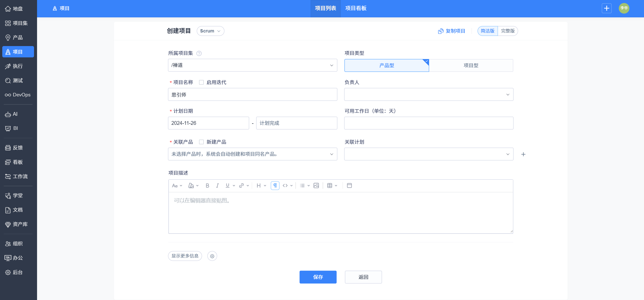Enable the 启用迭代 checkbox
This screenshot has height=300, width=644.
pos(201,82)
